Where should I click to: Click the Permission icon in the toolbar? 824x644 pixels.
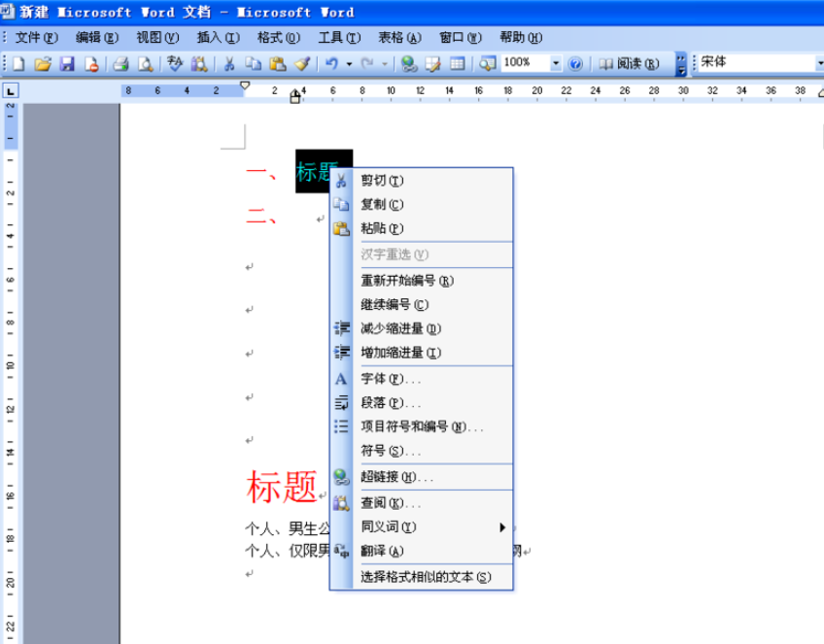[x=91, y=64]
